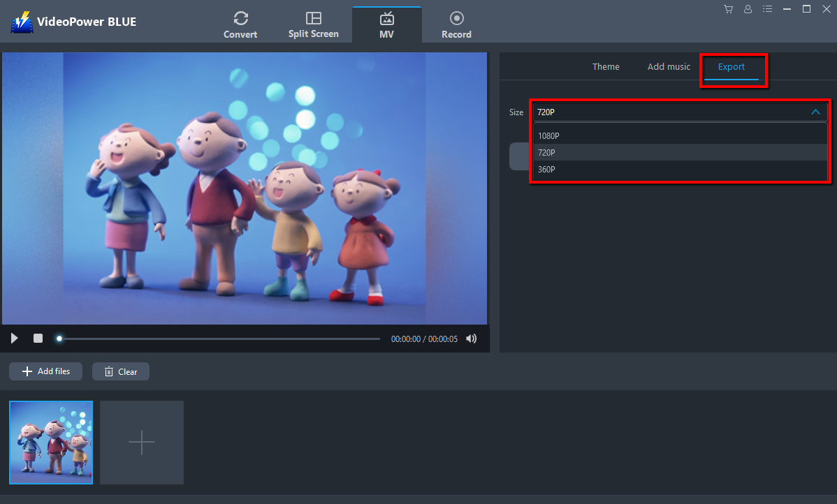Select the family video thumbnail
The height and width of the screenshot is (504, 837).
pyautogui.click(x=50, y=442)
